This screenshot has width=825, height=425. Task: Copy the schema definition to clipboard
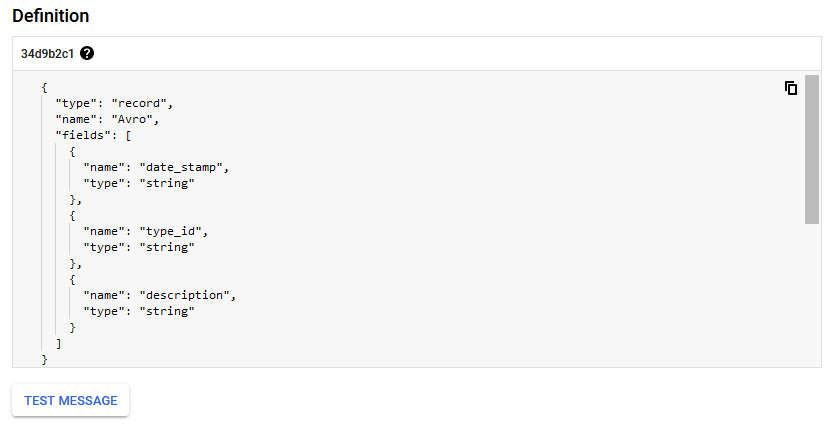pos(790,88)
